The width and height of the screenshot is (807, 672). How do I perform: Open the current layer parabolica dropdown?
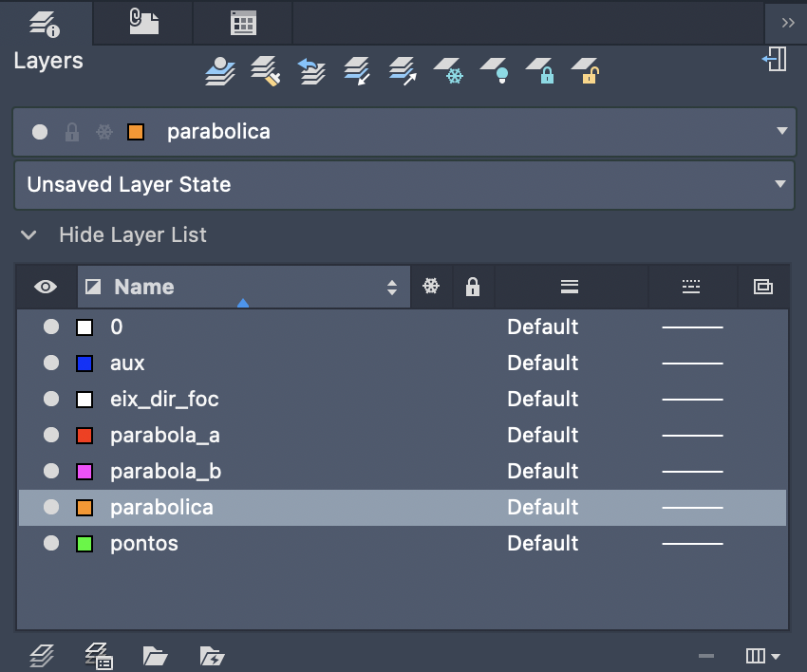(x=781, y=131)
